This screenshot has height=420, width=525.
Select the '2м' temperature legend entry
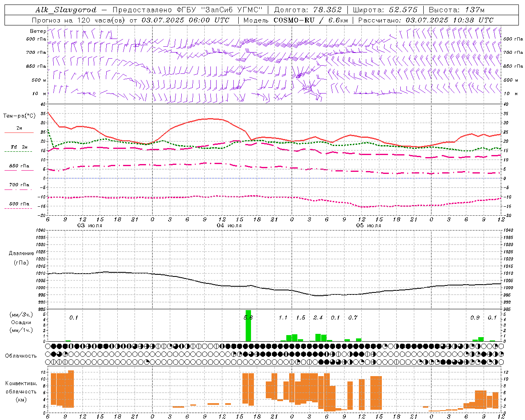click(x=19, y=128)
